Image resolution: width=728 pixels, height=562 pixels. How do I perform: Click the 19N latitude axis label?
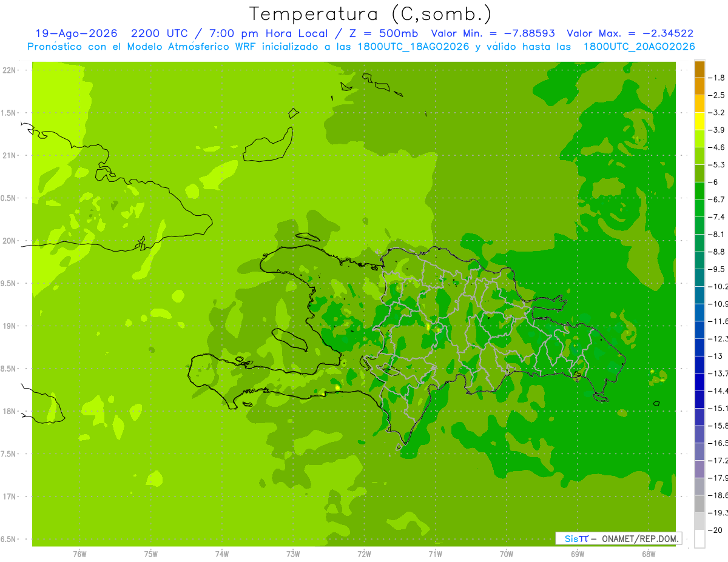coord(9,326)
